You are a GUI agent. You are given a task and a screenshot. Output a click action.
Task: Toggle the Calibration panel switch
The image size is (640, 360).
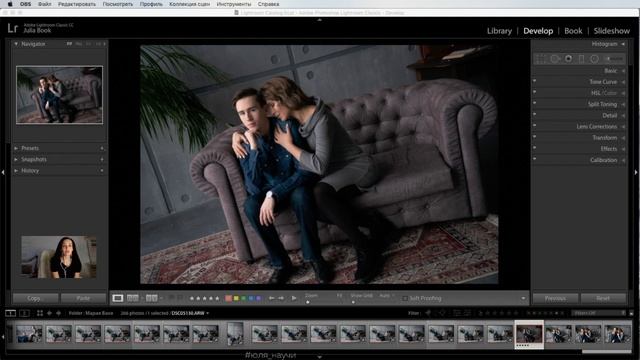(535, 159)
